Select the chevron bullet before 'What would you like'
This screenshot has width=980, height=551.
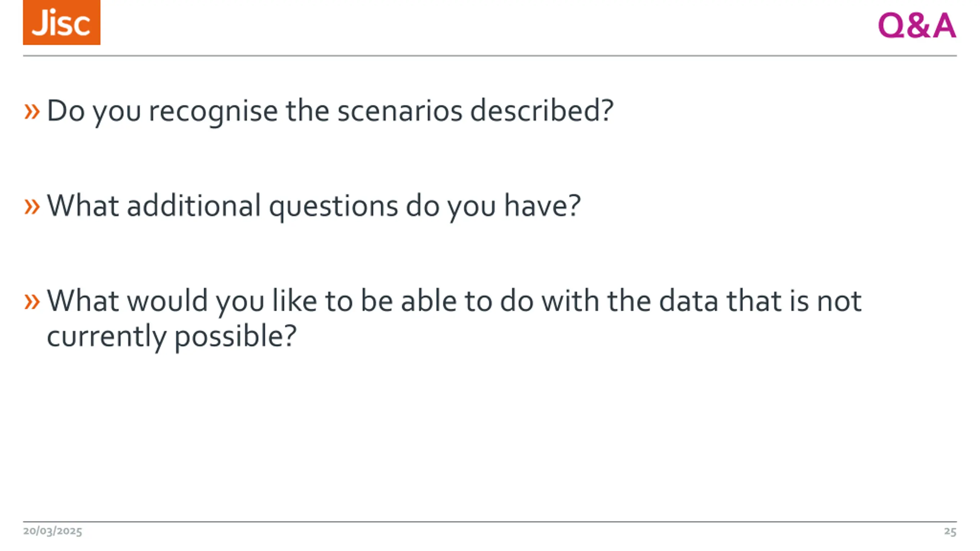[32, 302]
